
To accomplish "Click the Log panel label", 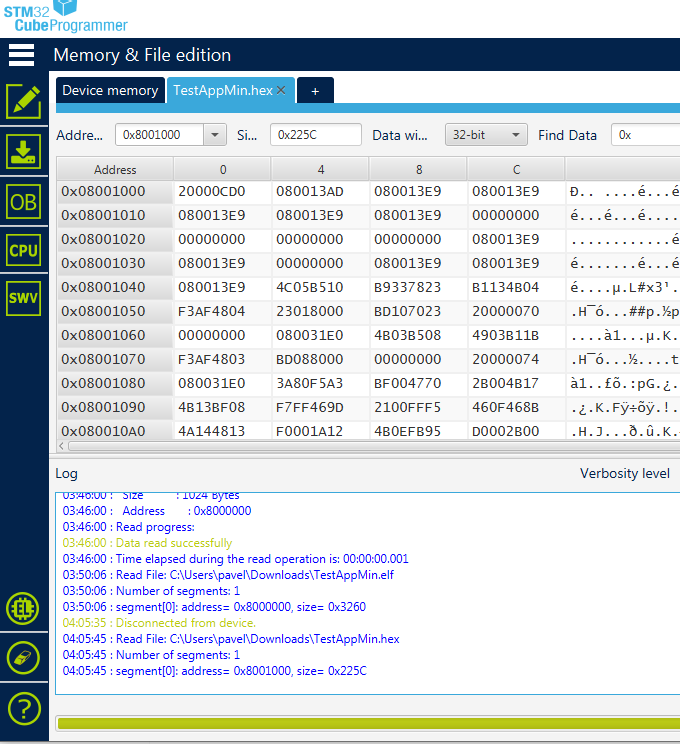I will pyautogui.click(x=66, y=474).
